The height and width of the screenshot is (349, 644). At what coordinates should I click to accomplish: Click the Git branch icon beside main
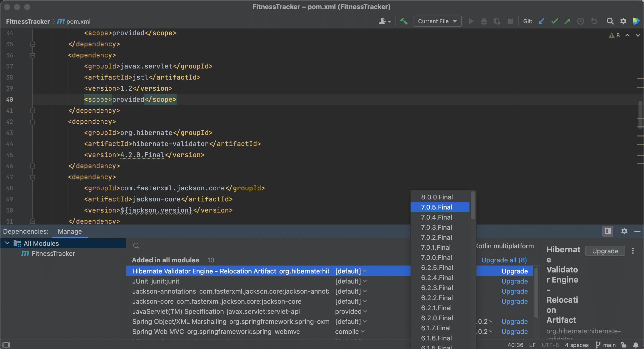pos(598,345)
